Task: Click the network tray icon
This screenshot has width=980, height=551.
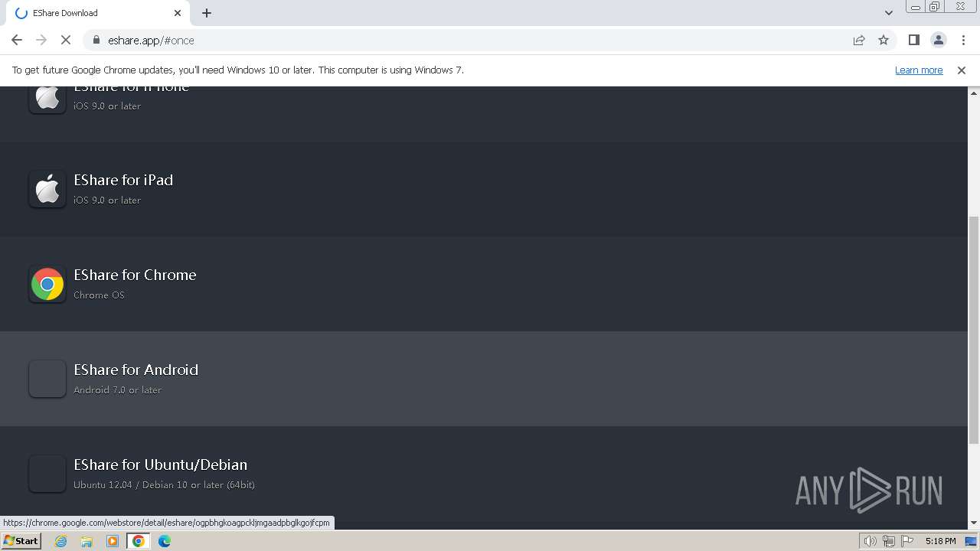Action: pos(888,541)
